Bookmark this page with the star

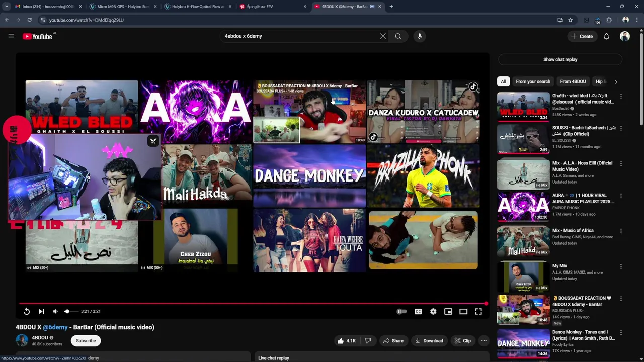tap(571, 20)
